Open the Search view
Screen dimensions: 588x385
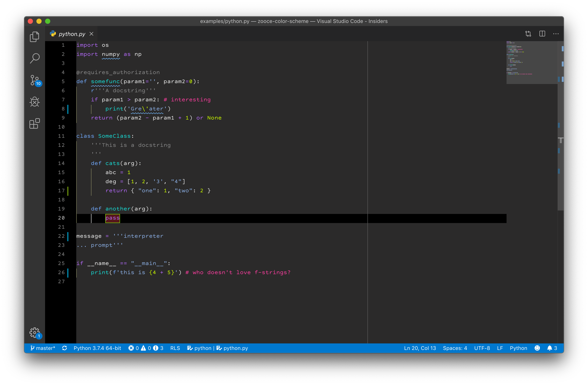(35, 58)
